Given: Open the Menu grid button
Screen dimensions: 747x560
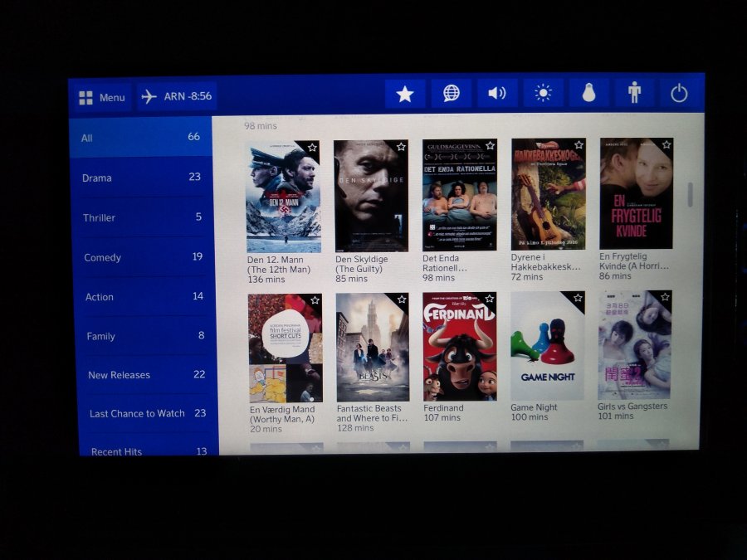Looking at the screenshot, I should (102, 97).
